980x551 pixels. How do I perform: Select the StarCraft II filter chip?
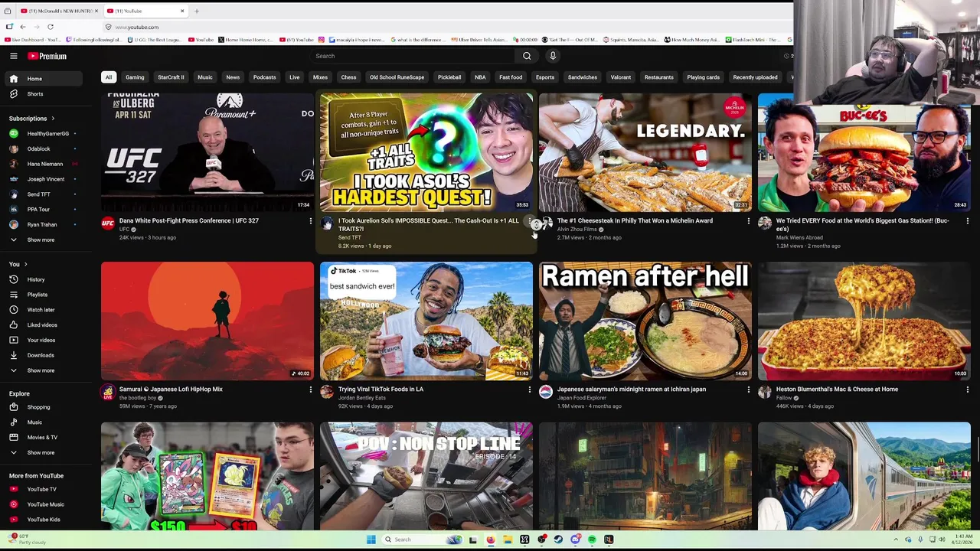click(x=171, y=77)
